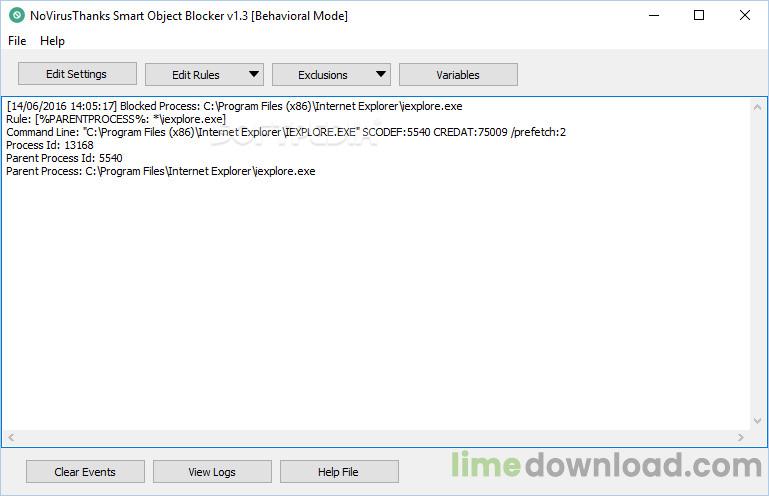The height and width of the screenshot is (496, 769).
Task: Click the NoVirusThanks app icon in title bar
Action: 16,15
